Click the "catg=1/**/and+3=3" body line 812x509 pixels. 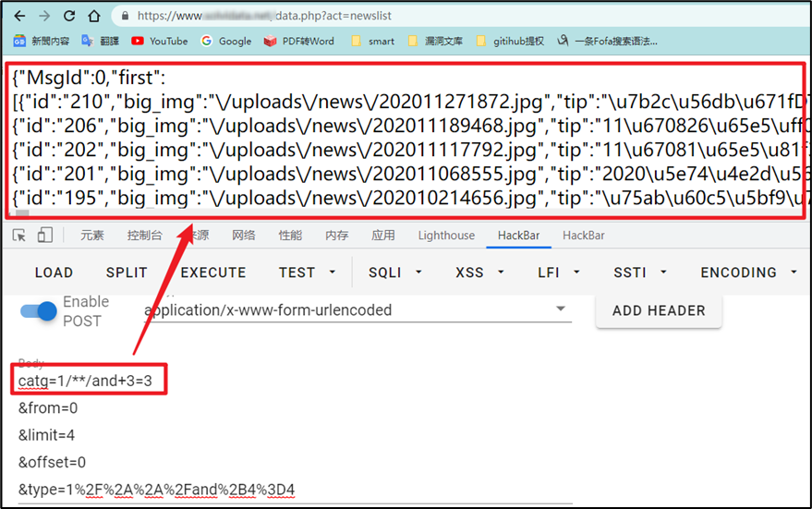pyautogui.click(x=85, y=382)
